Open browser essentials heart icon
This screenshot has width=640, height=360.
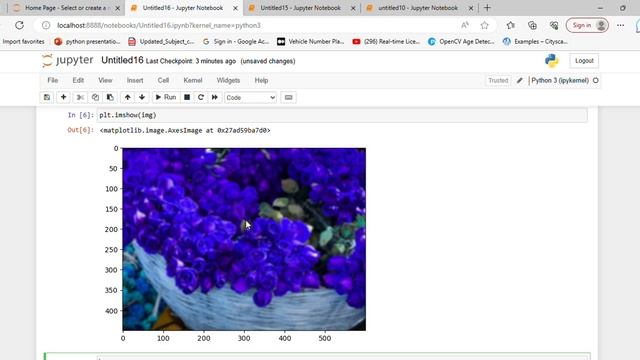(x=554, y=25)
